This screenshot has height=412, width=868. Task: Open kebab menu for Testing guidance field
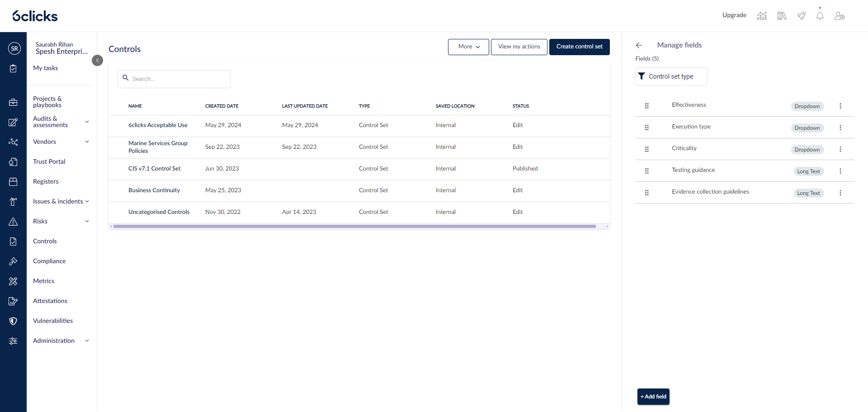pyautogui.click(x=840, y=171)
